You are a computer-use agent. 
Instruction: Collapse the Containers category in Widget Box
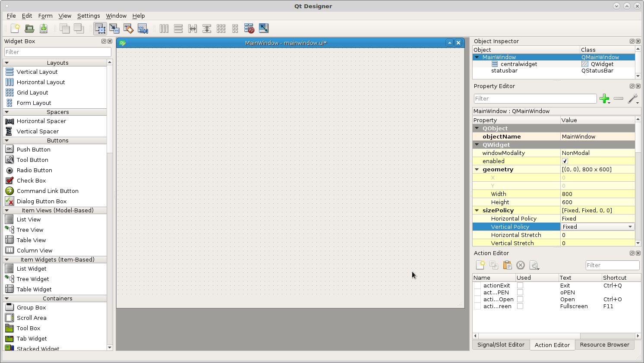tap(6, 299)
